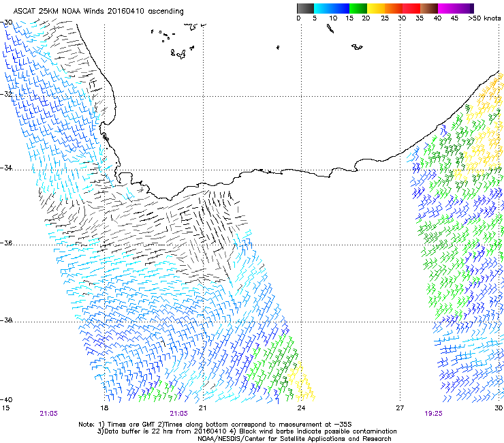Image resolution: width=504 pixels, height=443 pixels.
Task: Click the longitude label '18' on bottom axis
Action: pyautogui.click(x=104, y=408)
